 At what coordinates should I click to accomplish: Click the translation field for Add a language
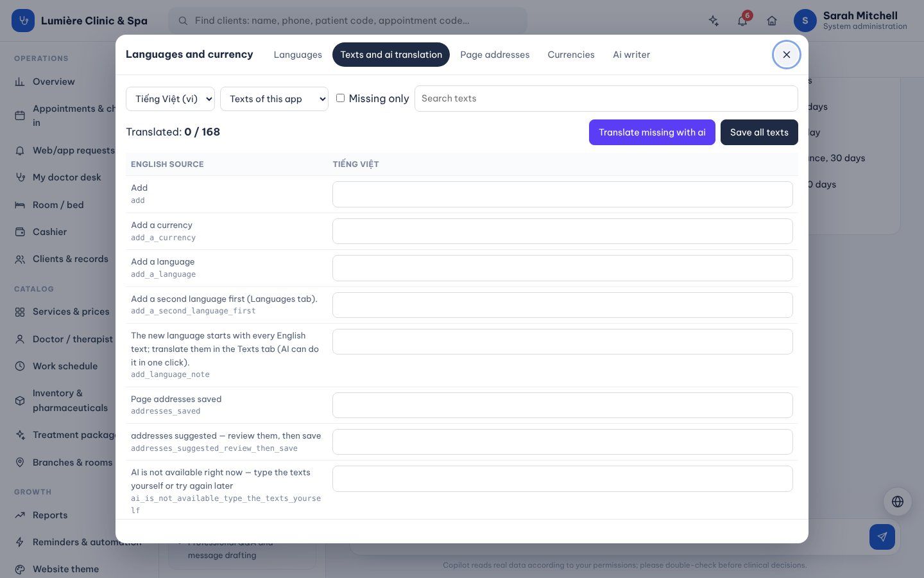pos(563,268)
